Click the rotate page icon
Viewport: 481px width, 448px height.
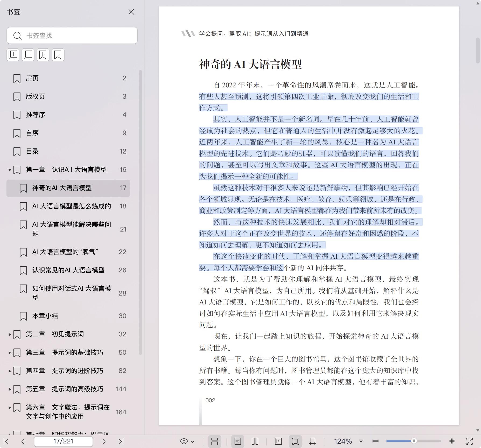click(x=313, y=441)
